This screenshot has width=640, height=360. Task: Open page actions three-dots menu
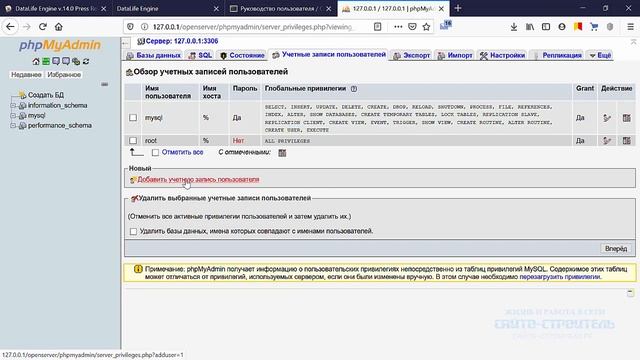click(398, 27)
